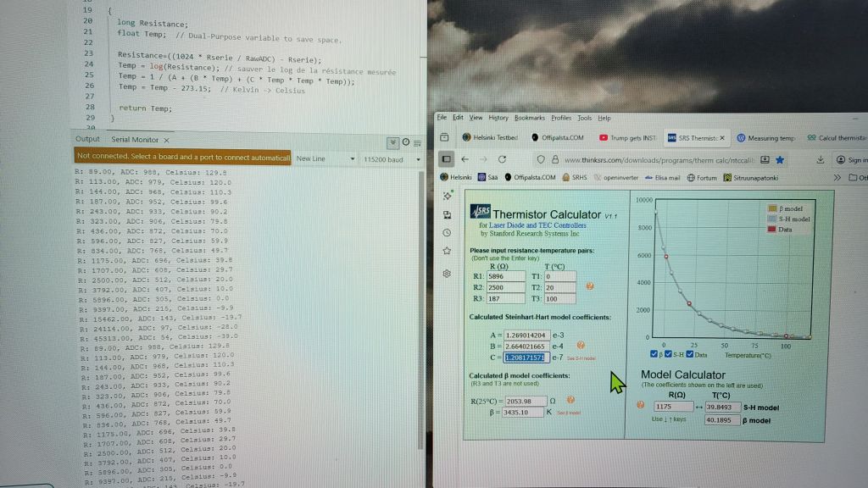Bookmark page using the blue star icon

[779, 159]
